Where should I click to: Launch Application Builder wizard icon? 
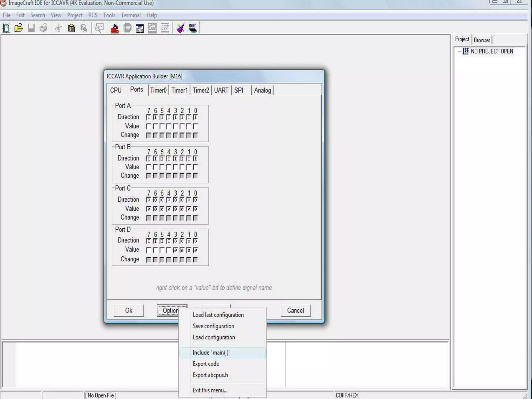tap(181, 28)
